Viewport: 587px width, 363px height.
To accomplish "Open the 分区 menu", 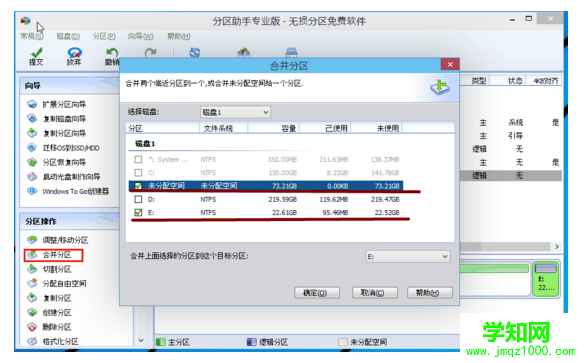I will (104, 36).
